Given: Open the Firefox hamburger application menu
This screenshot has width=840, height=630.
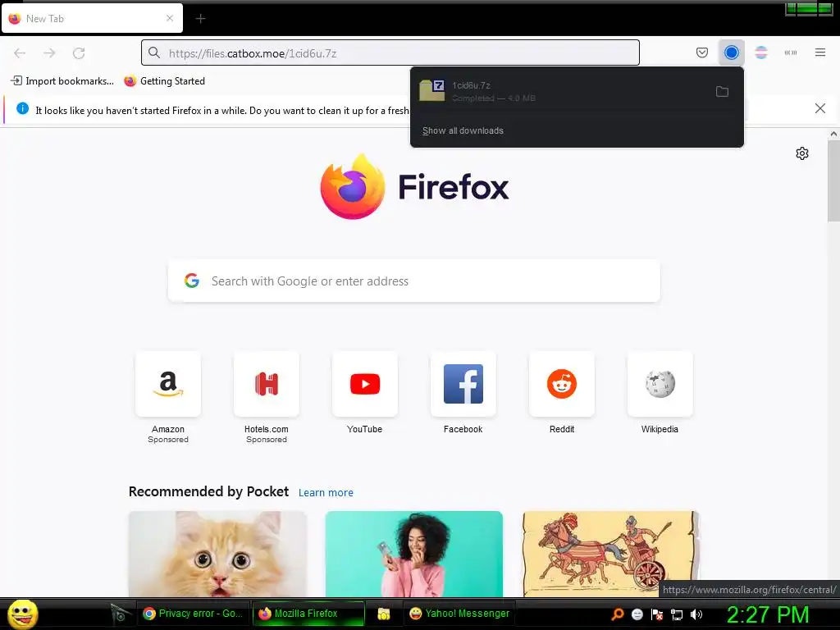Looking at the screenshot, I should tap(820, 52).
